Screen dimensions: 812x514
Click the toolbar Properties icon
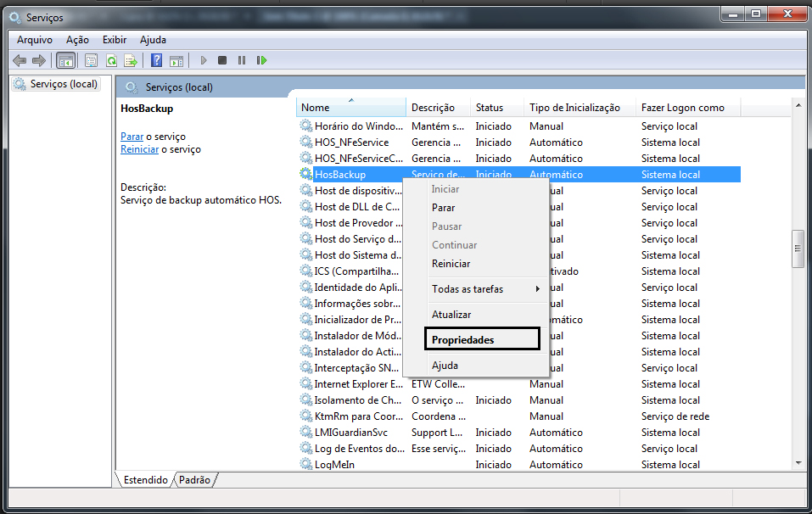pyautogui.click(x=91, y=60)
